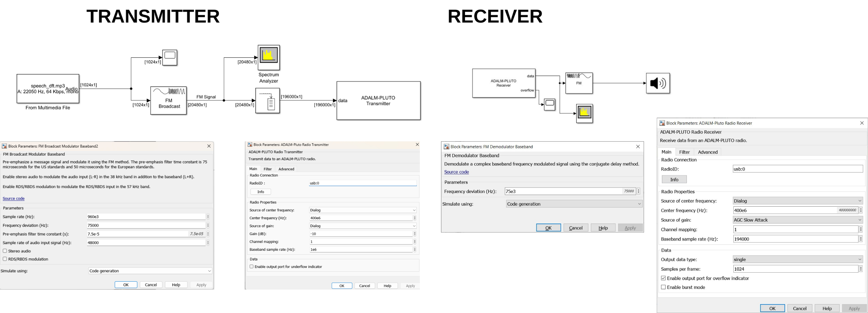The height and width of the screenshot is (313, 868).
Task: Enable RDS/RBDS modulation
Action: tap(5, 259)
